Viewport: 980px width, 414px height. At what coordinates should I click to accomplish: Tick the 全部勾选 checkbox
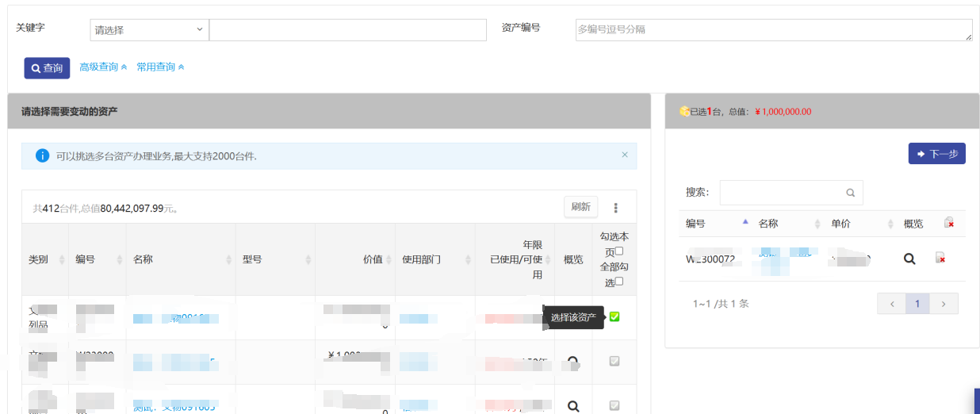(x=619, y=282)
